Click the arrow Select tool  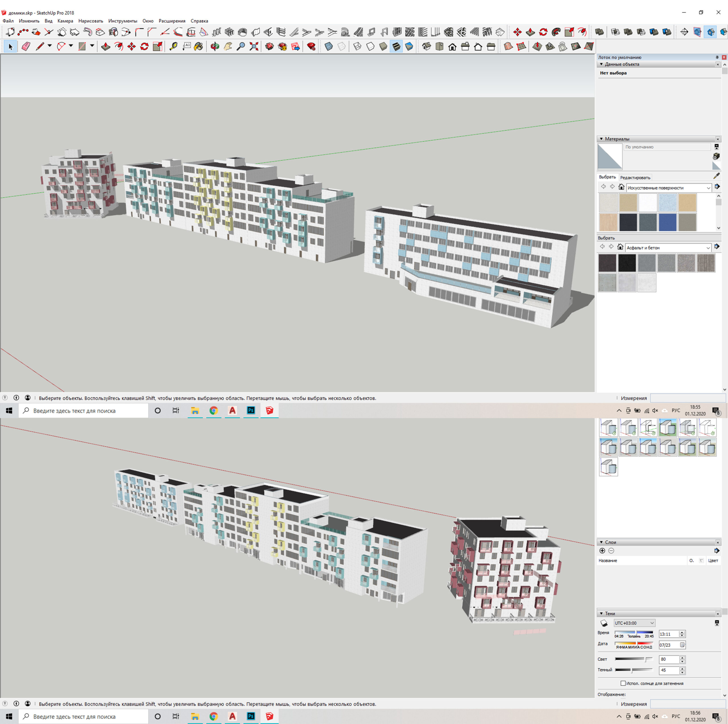tap(11, 46)
